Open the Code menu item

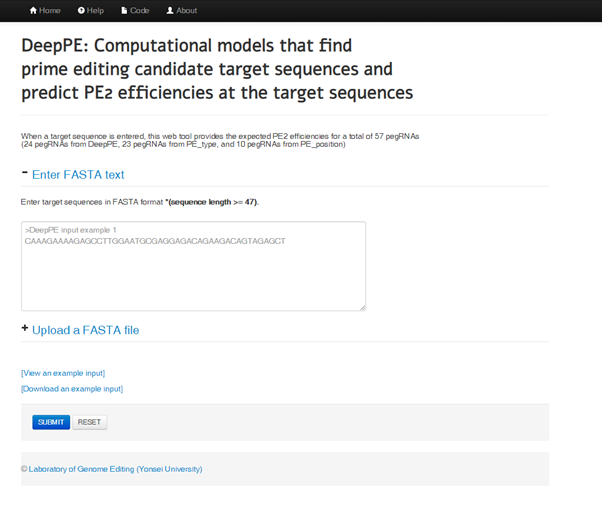click(139, 11)
